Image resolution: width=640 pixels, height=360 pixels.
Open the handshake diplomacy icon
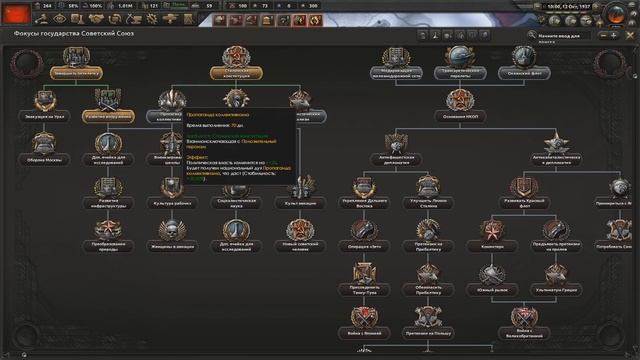96,19
